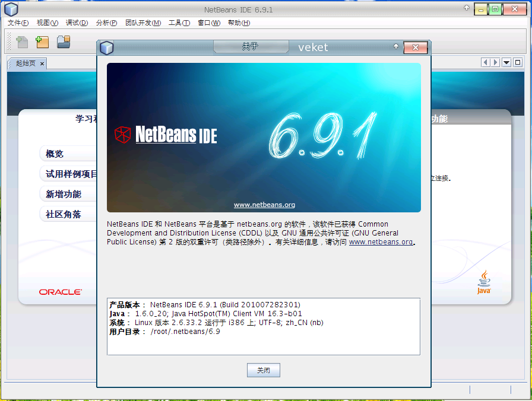
Task: Select the 起始页 tab
Action: click(26, 63)
